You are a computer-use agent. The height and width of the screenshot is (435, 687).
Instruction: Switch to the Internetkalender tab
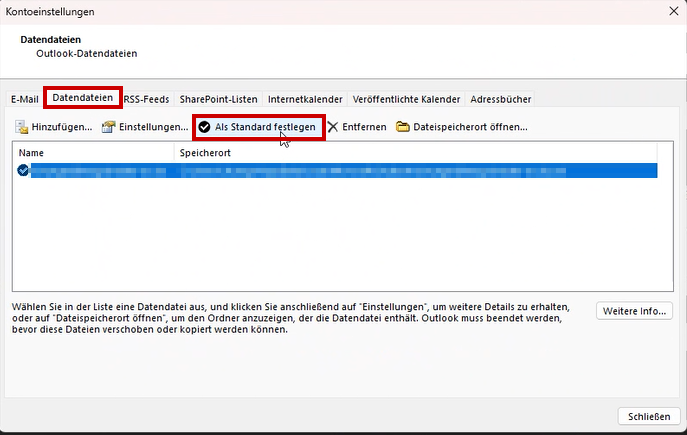305,99
